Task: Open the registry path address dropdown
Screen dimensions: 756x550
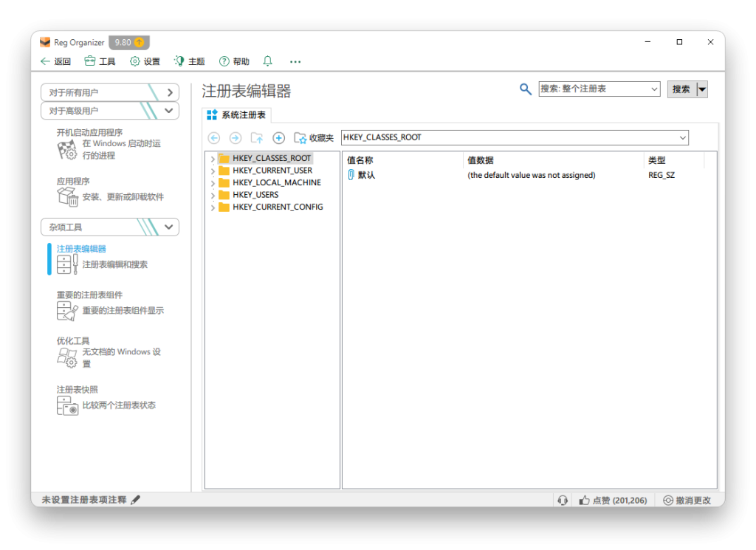Action: click(x=683, y=137)
